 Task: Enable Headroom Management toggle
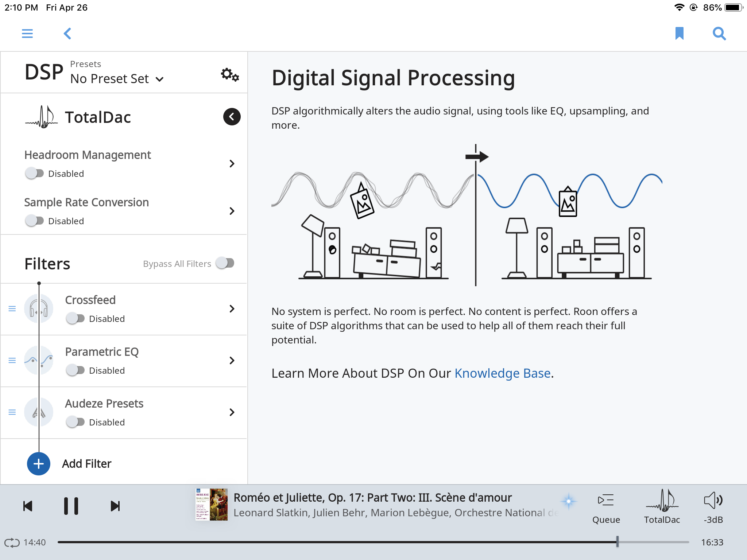click(35, 173)
